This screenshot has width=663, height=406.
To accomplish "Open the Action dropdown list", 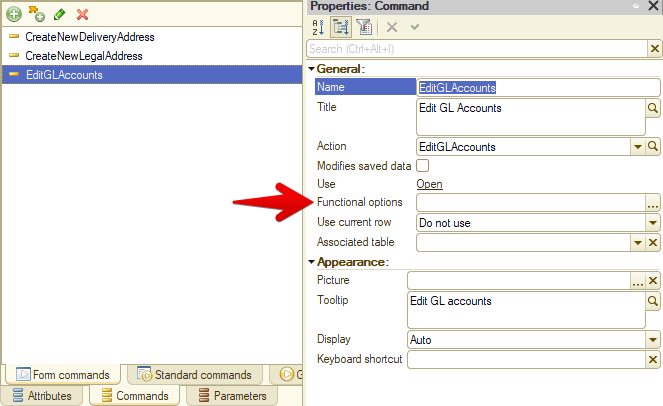I will (x=638, y=147).
